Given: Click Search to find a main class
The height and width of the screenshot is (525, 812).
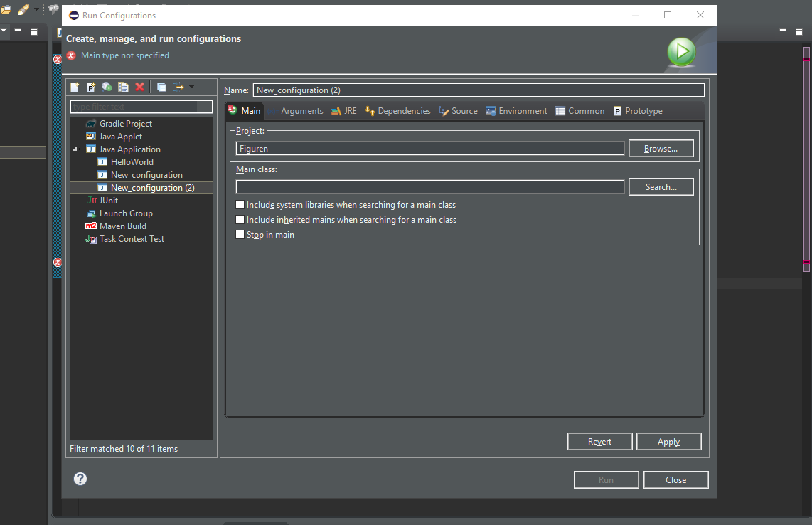Looking at the screenshot, I should pos(661,186).
